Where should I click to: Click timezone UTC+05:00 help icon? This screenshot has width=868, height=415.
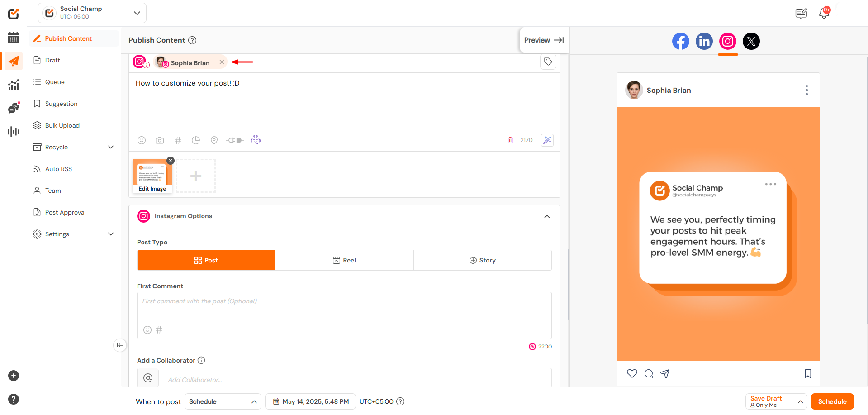[400, 401]
